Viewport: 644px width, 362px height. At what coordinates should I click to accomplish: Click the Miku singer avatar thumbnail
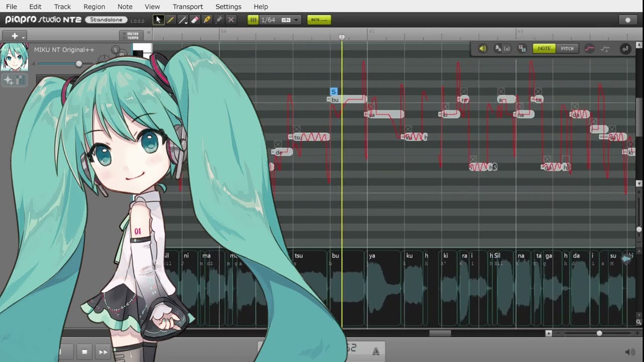[14, 57]
